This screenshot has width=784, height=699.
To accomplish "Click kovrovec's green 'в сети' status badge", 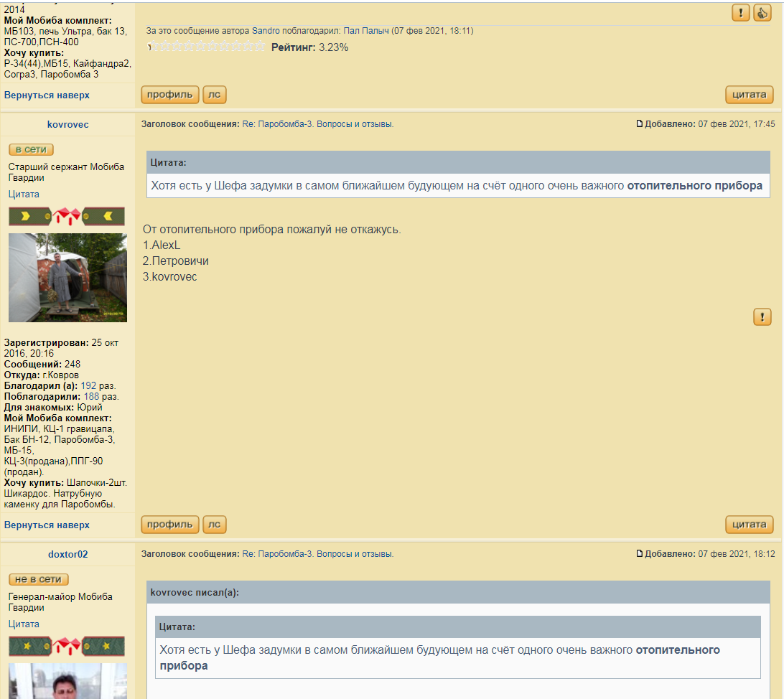I will (x=31, y=149).
